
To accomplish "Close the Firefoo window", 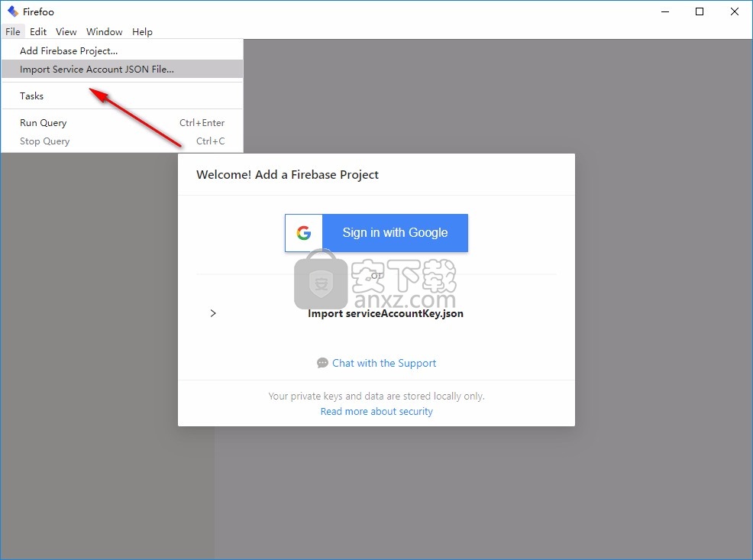I will [735, 11].
